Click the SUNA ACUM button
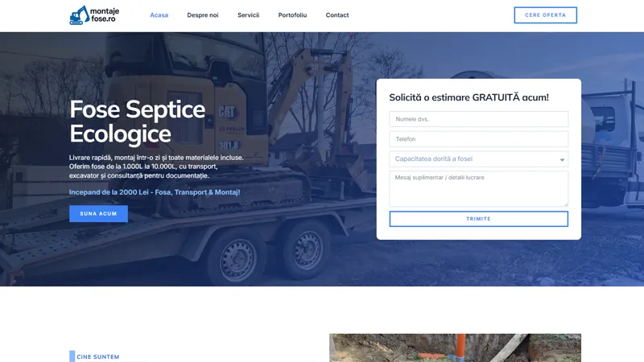644x362 pixels. click(x=98, y=214)
